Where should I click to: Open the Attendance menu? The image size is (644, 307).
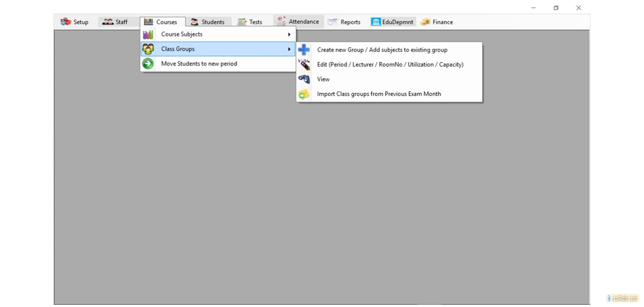[298, 21]
